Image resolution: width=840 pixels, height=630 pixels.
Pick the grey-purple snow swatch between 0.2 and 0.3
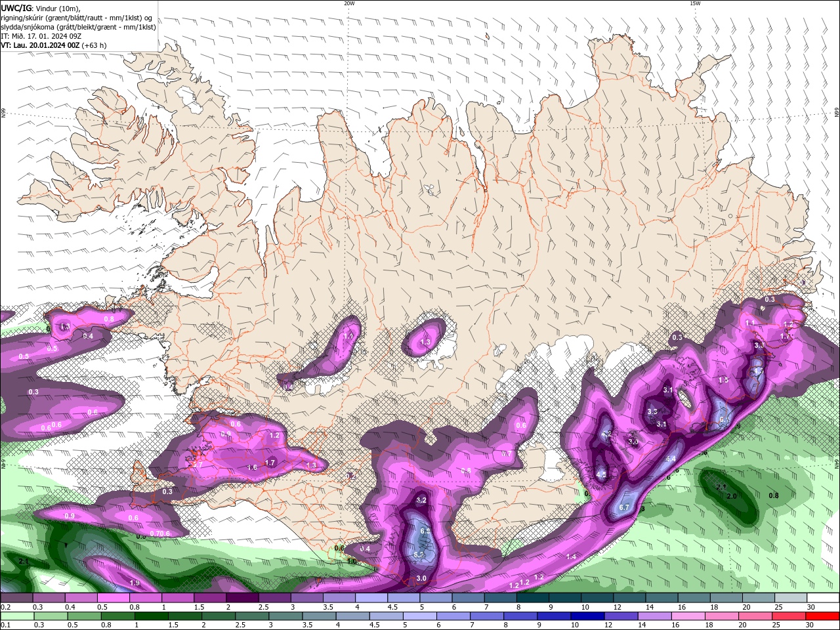click(x=16, y=598)
